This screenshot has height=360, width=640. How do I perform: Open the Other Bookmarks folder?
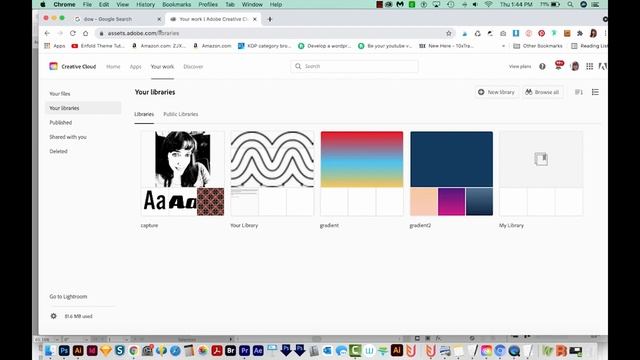(x=538, y=46)
